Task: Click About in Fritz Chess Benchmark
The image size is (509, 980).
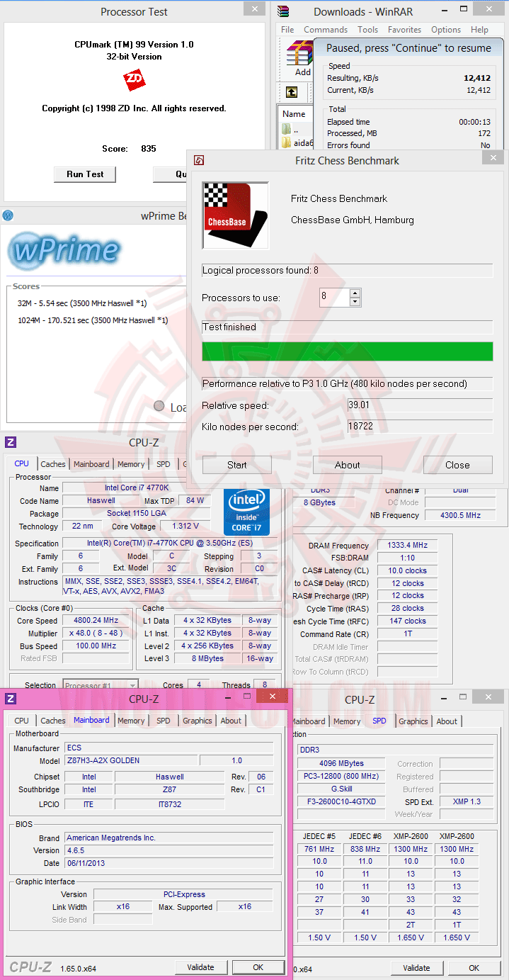Action: pyautogui.click(x=348, y=465)
